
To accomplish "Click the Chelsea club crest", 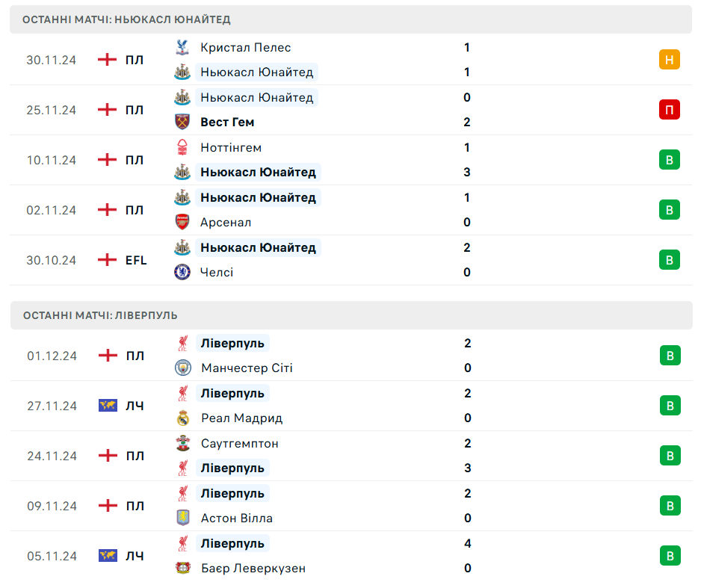I will (182, 272).
